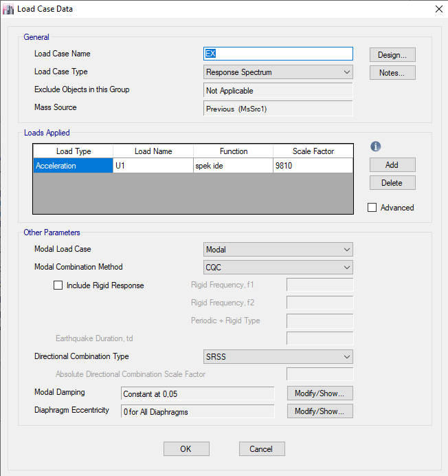Click the Load Case Name field
The width and height of the screenshot is (448, 476).
tap(278, 54)
